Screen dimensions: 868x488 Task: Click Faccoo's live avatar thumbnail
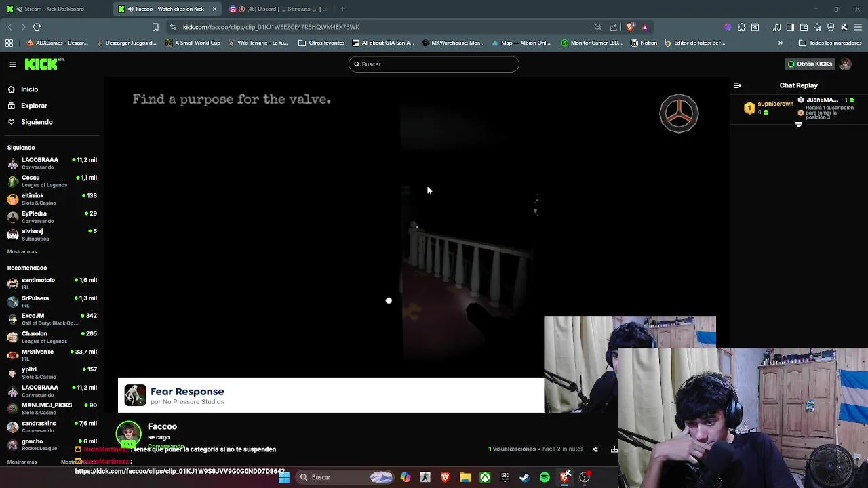coord(129,434)
